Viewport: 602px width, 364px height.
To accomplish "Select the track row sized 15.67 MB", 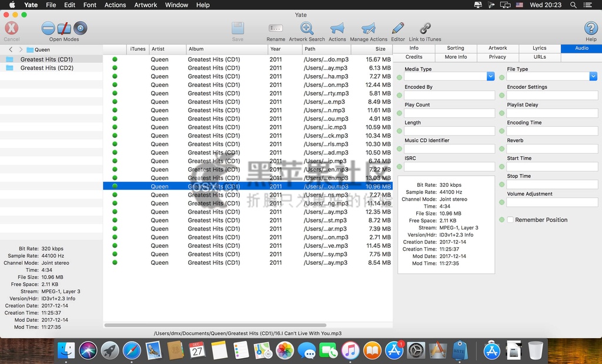I will tap(248, 59).
